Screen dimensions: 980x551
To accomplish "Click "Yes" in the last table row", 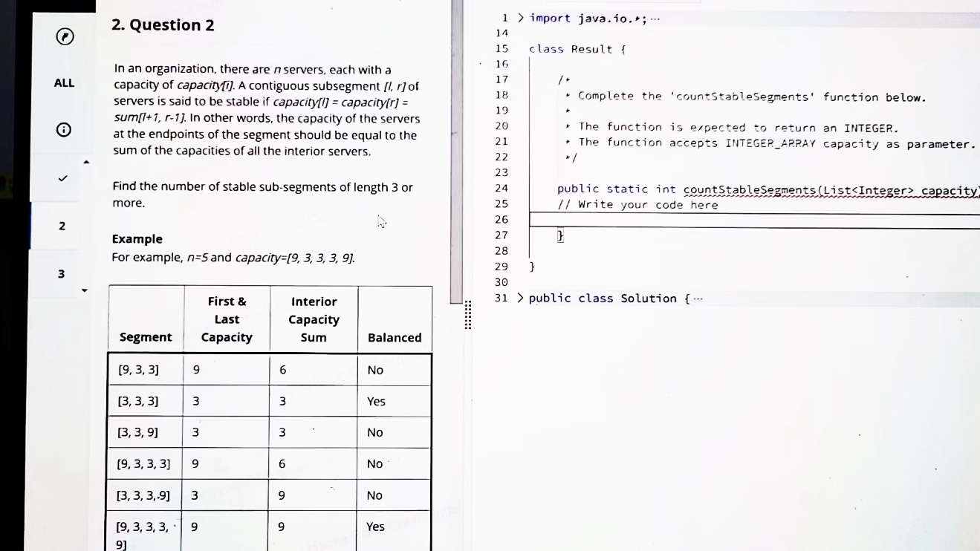I will point(376,526).
